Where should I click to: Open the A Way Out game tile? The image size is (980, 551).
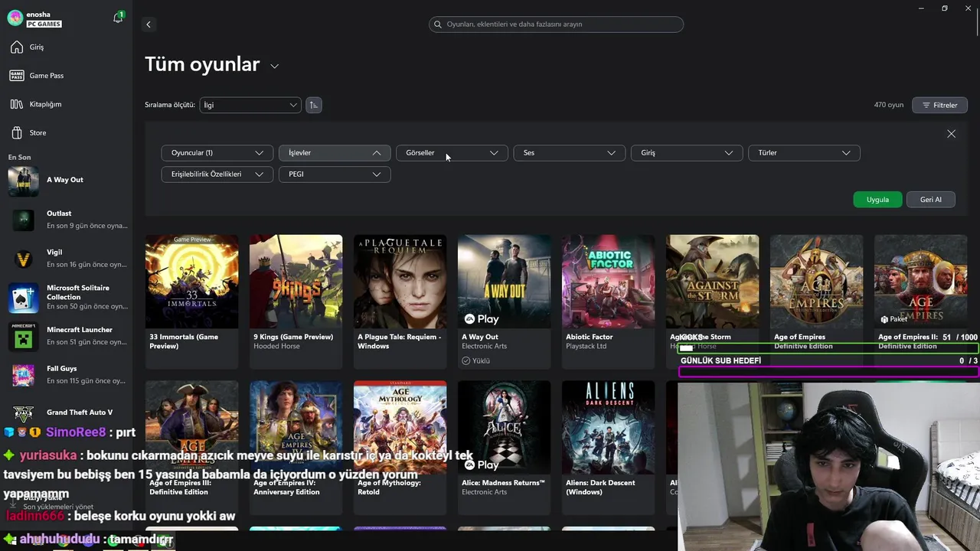click(504, 302)
